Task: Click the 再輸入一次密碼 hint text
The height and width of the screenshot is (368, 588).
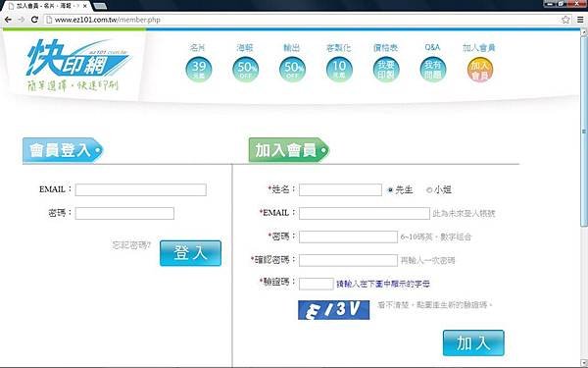Action: point(427,261)
